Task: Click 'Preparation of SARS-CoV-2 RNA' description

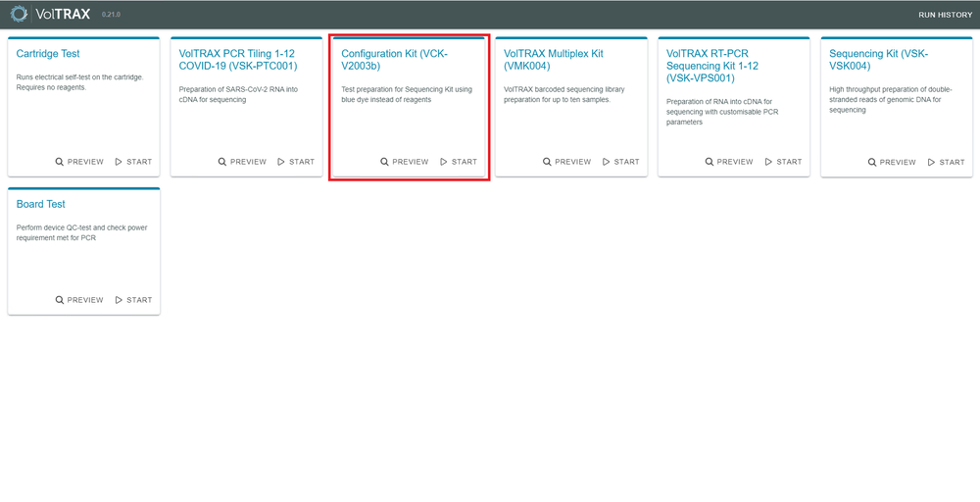Action: 238,94
